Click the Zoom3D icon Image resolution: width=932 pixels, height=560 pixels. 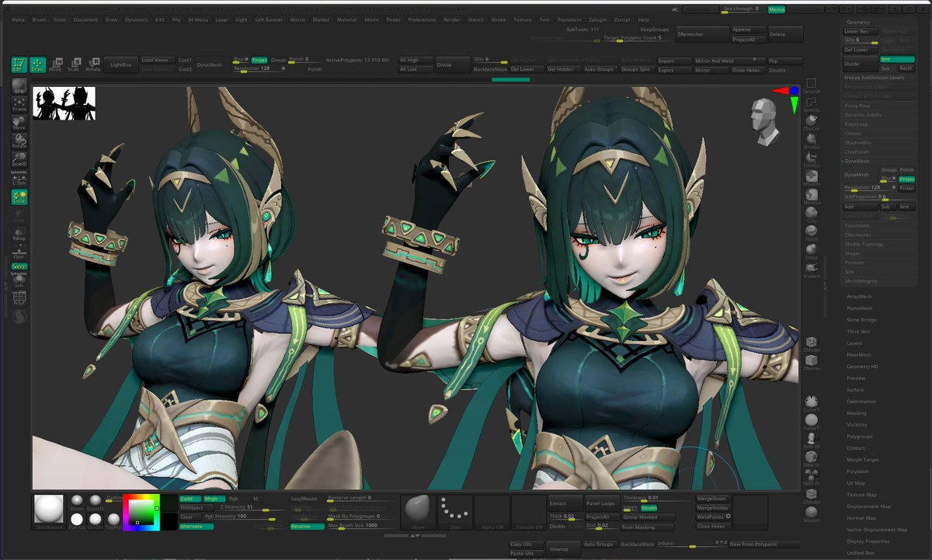[x=19, y=159]
